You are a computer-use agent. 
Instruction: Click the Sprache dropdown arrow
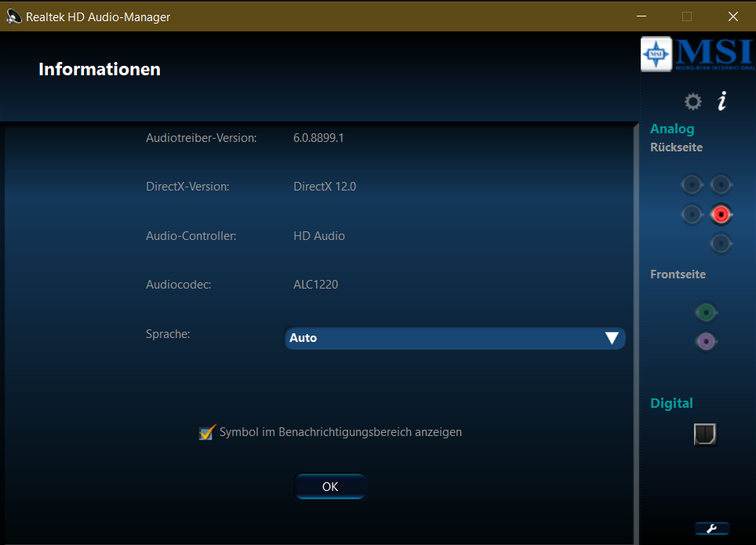(x=612, y=338)
